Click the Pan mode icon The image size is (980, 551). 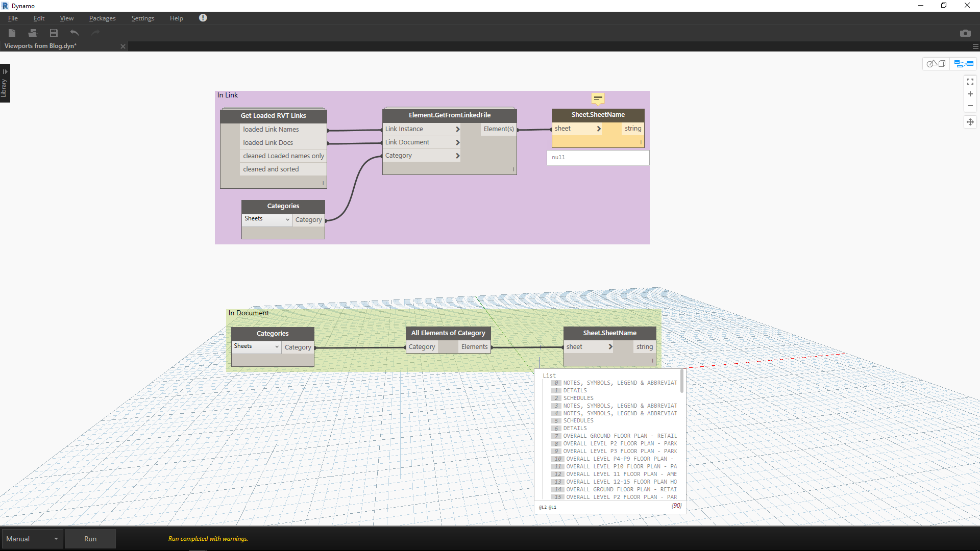click(970, 122)
